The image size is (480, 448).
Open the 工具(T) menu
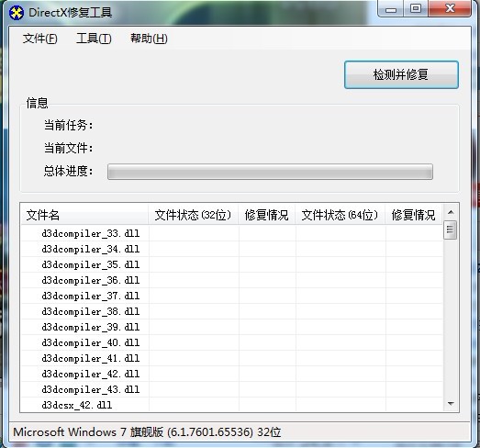coord(94,39)
